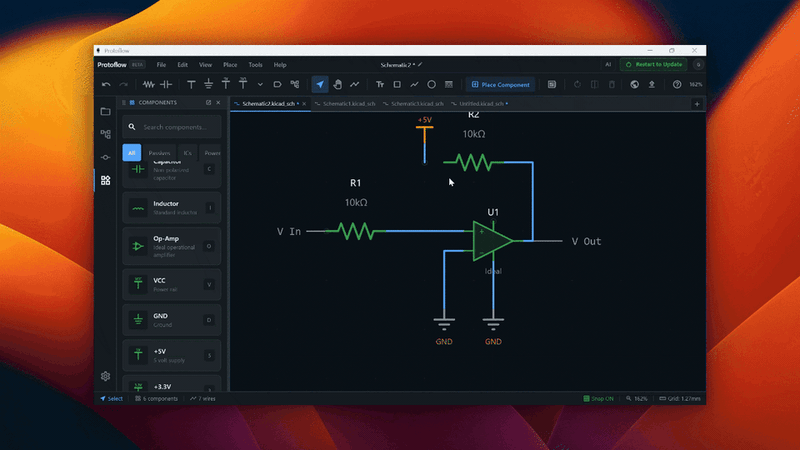The image size is (800, 450).
Task: Click the Search components field
Action: (172, 127)
